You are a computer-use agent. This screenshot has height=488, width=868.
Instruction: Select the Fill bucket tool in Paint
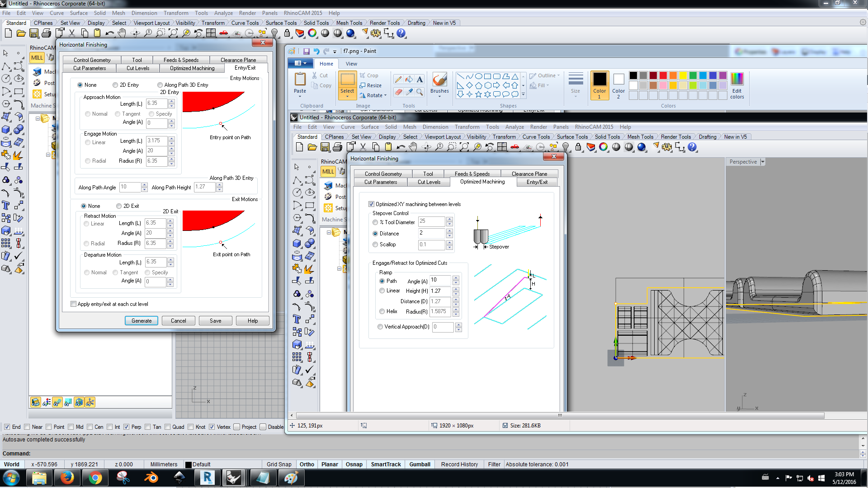pyautogui.click(x=409, y=79)
